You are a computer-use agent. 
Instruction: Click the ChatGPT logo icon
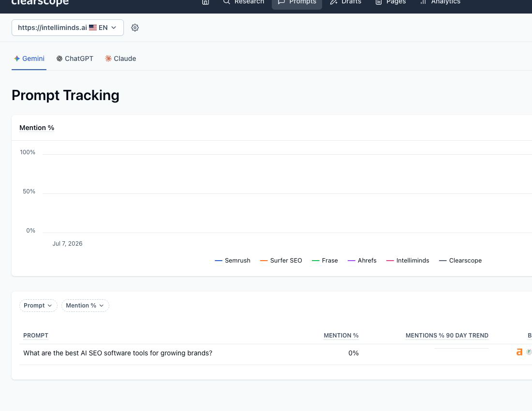[59, 59]
